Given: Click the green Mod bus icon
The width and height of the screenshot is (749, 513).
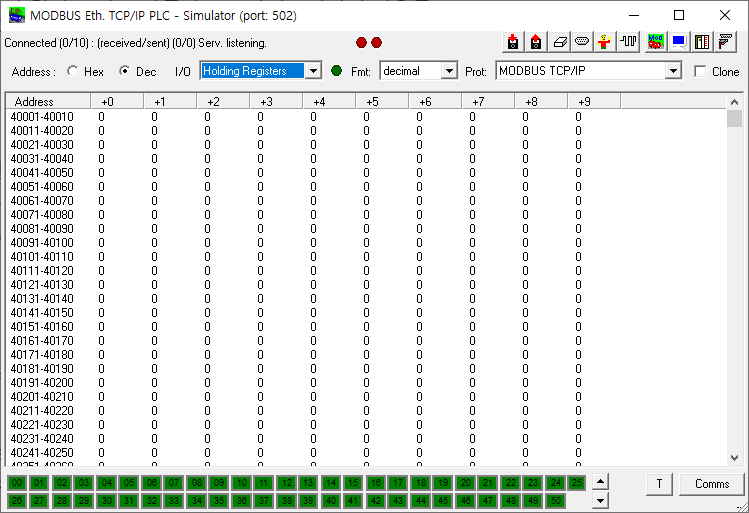Looking at the screenshot, I should tap(656, 42).
